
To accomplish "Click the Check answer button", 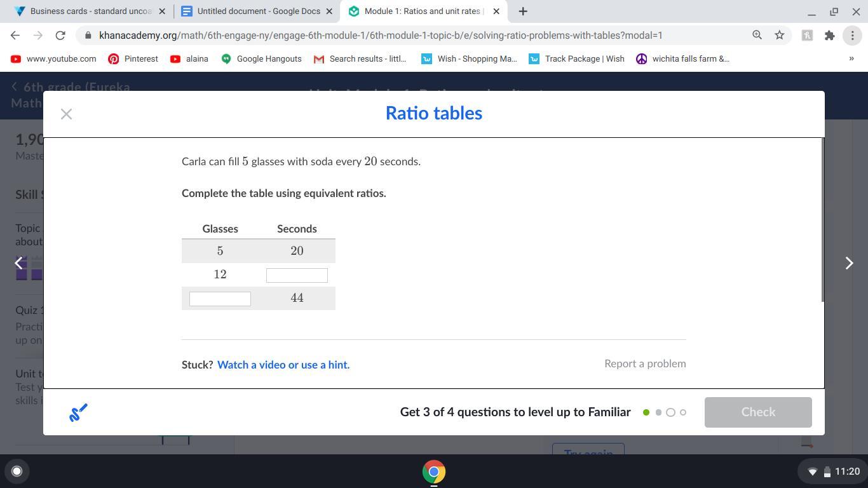I will 758,412.
